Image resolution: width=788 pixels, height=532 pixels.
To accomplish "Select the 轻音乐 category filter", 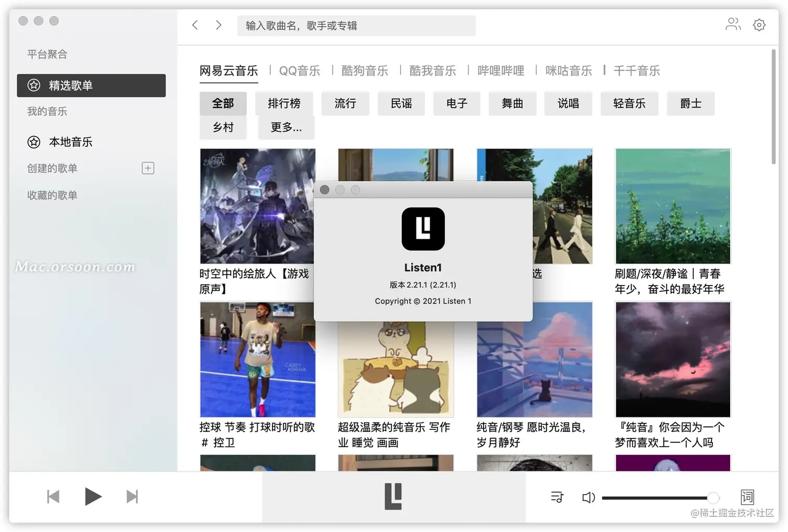I will pos(629,103).
